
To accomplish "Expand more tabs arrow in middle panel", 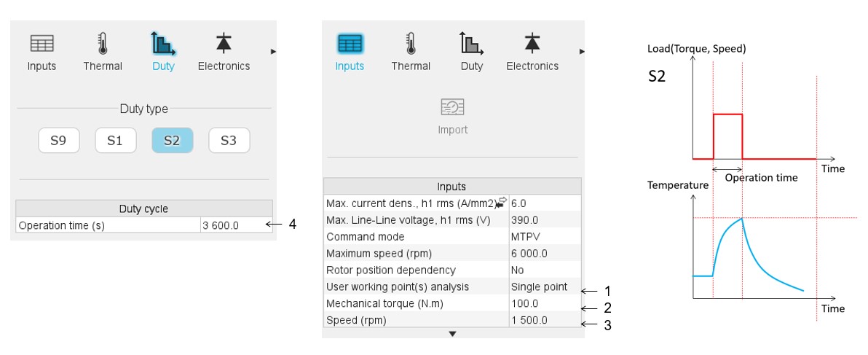I will pos(582,52).
